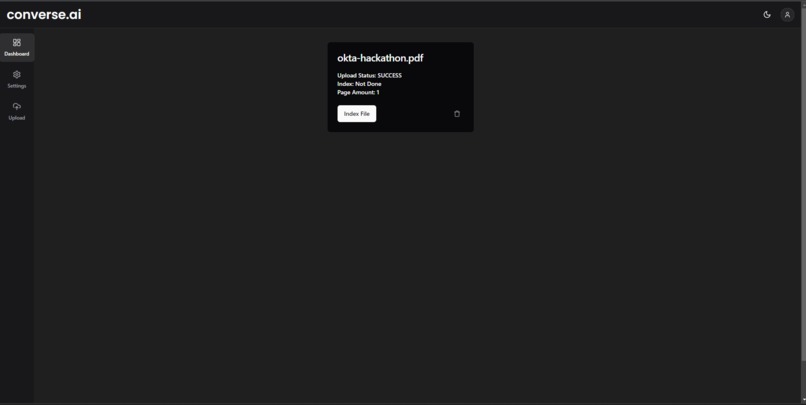Delete okta-hackathon.pdf with the trash icon
This screenshot has width=806, height=405.
pyautogui.click(x=457, y=114)
